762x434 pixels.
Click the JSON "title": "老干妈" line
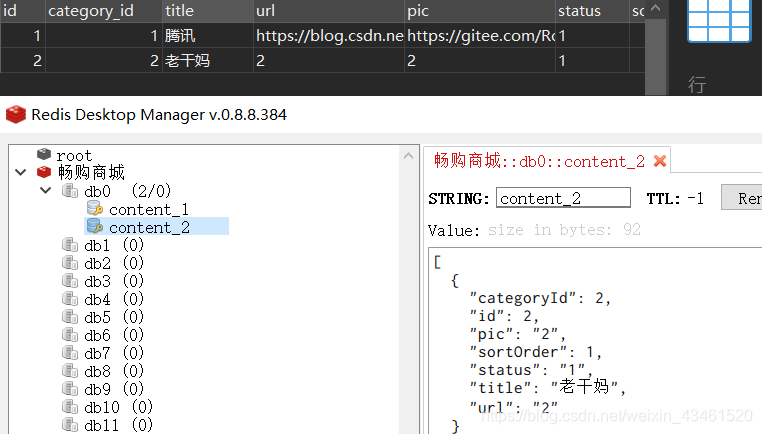(548, 387)
